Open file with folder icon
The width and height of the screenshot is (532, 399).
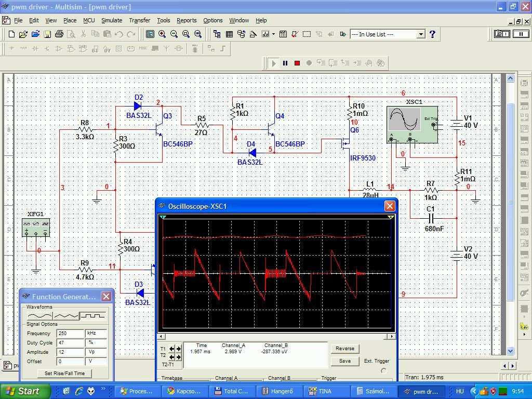point(23,34)
